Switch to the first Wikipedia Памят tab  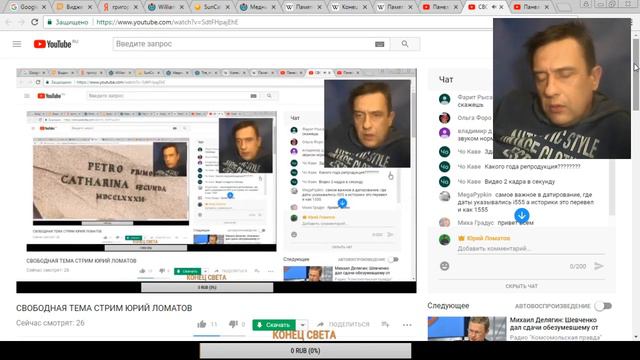[x=303, y=7]
